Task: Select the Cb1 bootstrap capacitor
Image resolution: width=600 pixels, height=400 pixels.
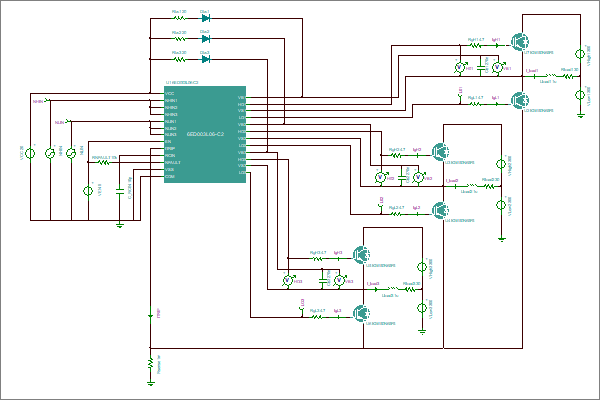Action: 480,66
